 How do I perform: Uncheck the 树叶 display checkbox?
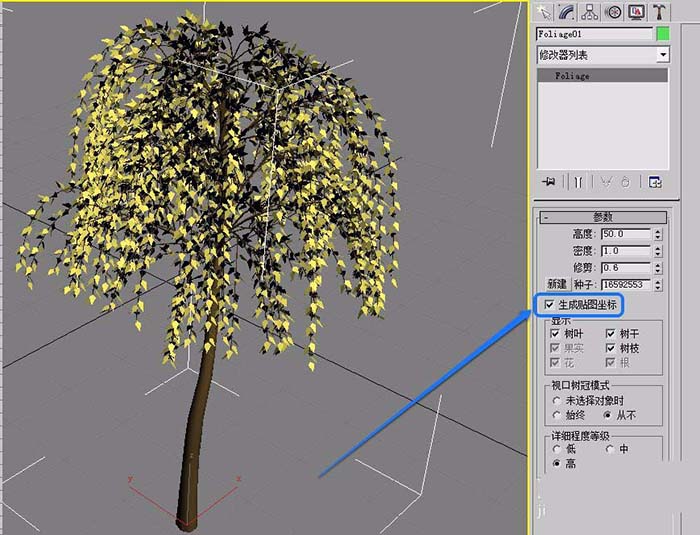pos(555,334)
